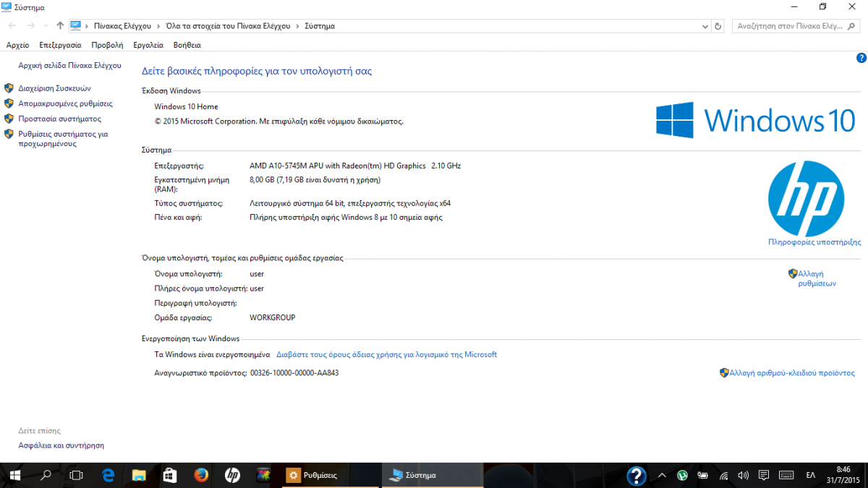
Task: Open the Επεξεργασία menu
Action: pyautogui.click(x=60, y=45)
